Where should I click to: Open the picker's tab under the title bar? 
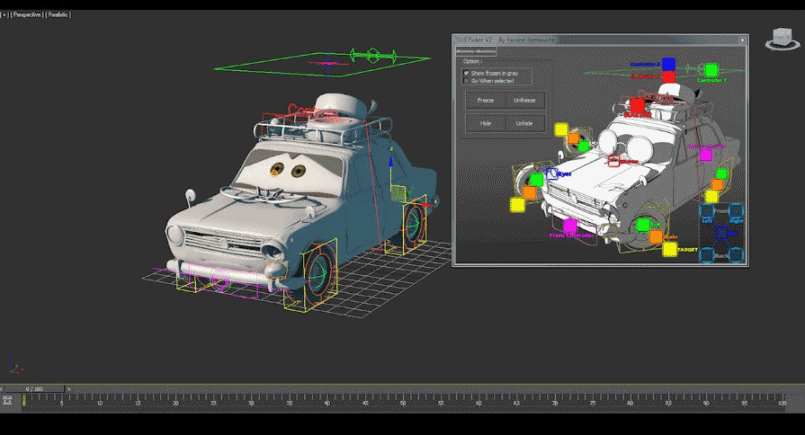click(x=476, y=51)
